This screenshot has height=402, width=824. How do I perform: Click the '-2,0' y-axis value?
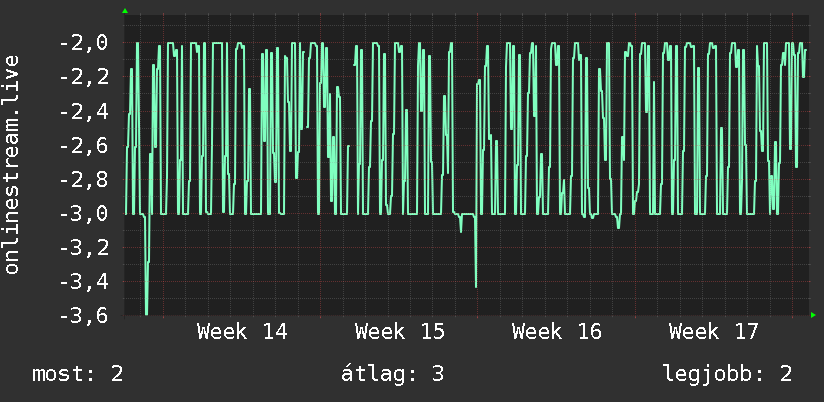click(84, 43)
